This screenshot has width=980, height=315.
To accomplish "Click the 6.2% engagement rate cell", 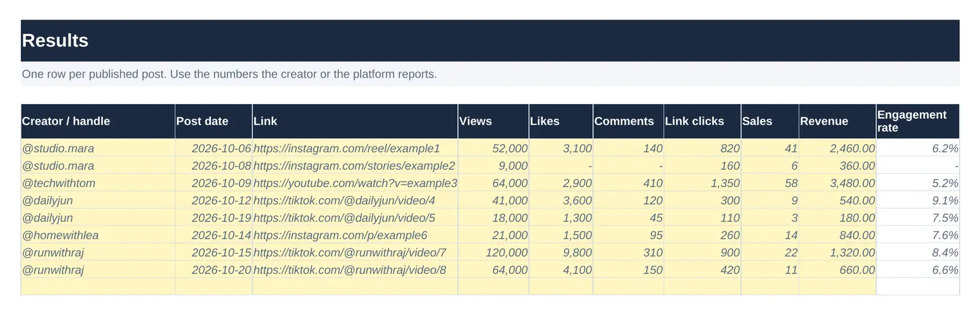I will pyautogui.click(x=918, y=148).
